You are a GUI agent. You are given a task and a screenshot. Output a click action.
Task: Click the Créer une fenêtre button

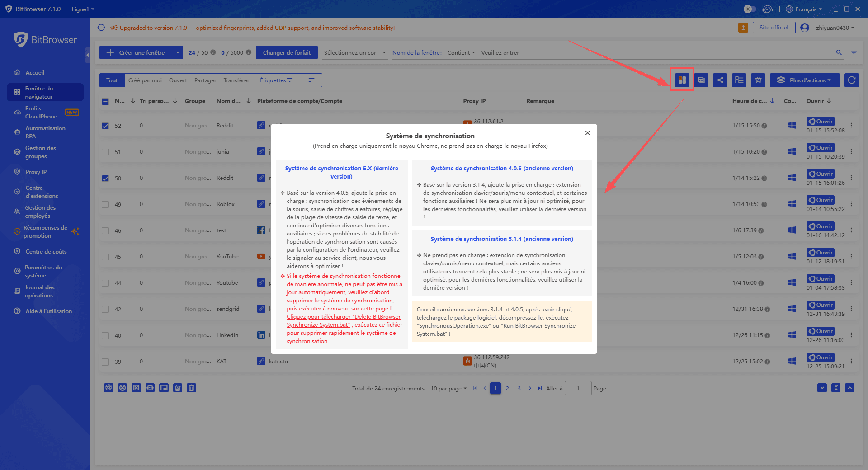coord(136,52)
